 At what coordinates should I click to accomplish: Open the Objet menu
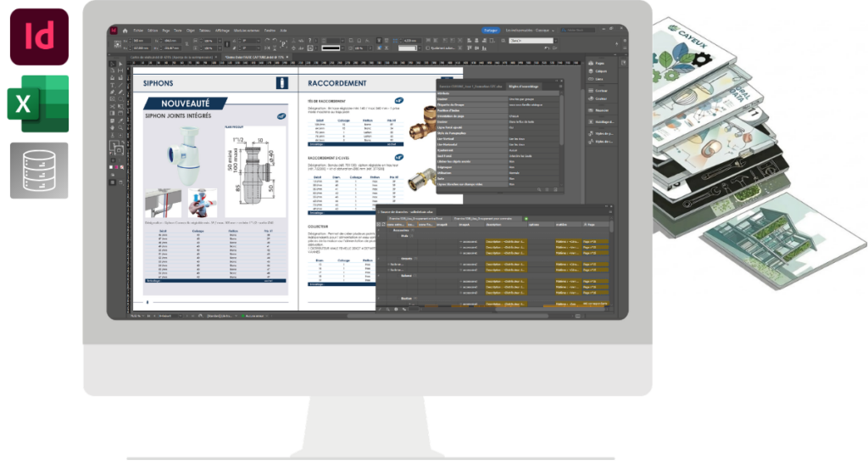point(191,31)
